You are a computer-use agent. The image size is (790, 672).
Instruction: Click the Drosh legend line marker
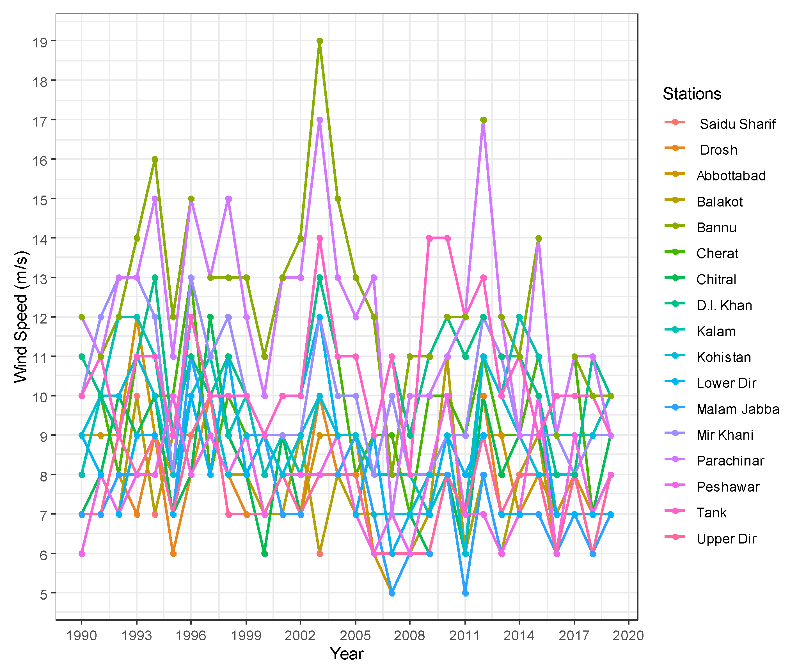tap(675, 148)
